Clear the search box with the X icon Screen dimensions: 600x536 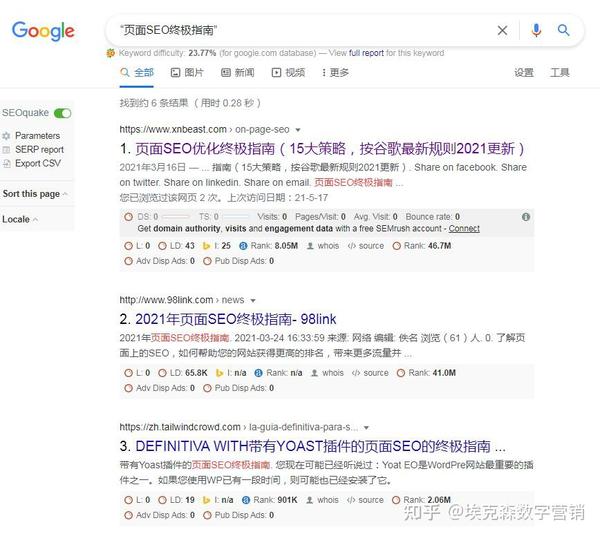502,30
